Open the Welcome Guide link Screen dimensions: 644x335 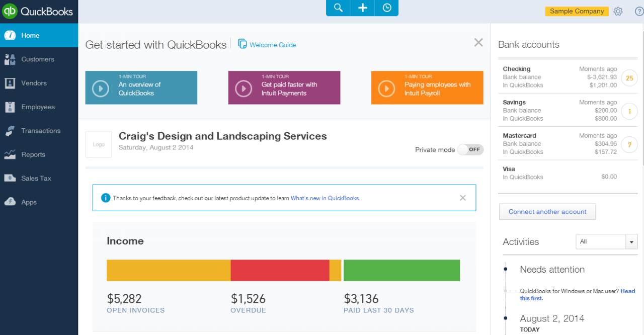(x=272, y=45)
